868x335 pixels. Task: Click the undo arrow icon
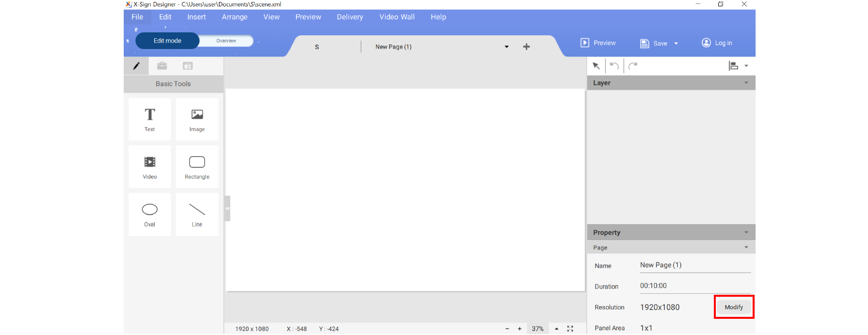click(x=614, y=66)
